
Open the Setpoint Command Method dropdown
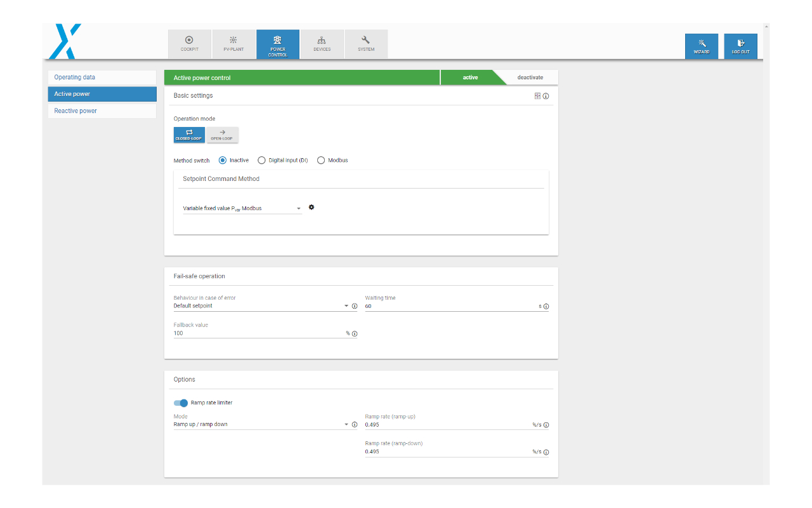click(242, 208)
